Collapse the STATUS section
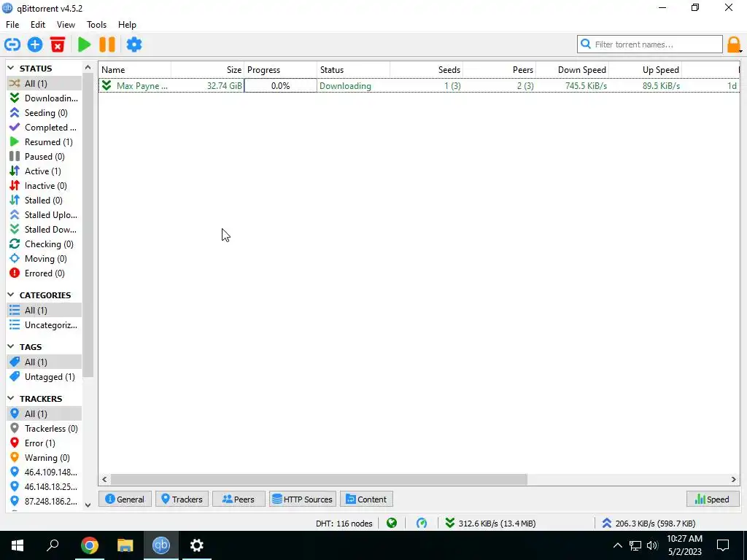 pos(11,69)
